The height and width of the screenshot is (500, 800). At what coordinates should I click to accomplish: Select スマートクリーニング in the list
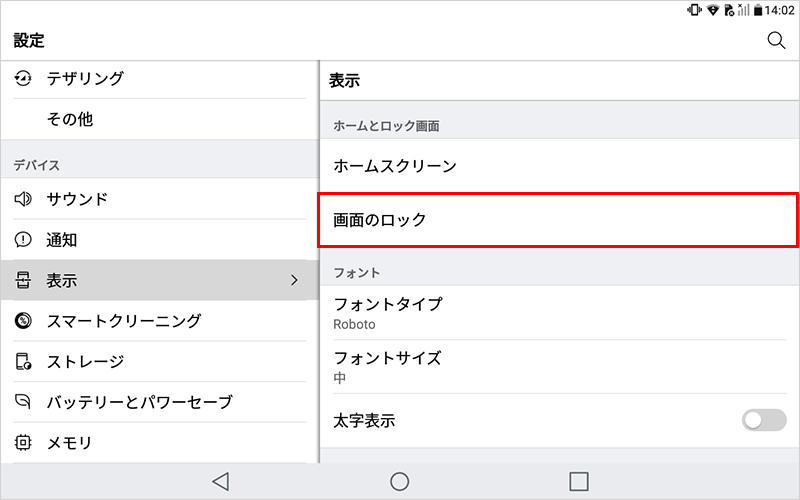pos(159,320)
